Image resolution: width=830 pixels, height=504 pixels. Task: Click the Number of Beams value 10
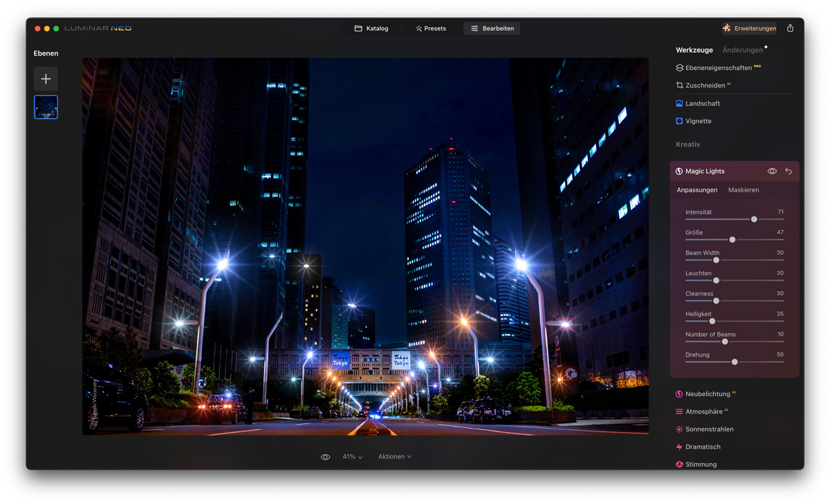point(780,334)
